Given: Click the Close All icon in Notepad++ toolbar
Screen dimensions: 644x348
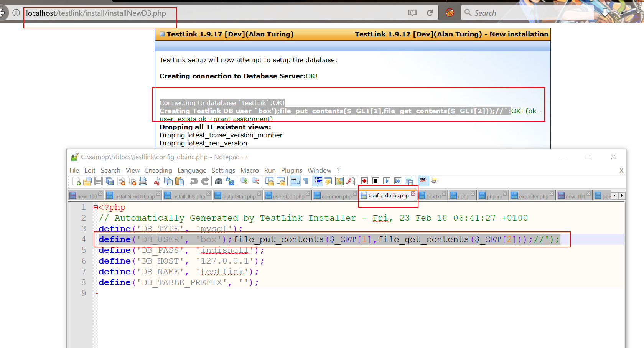Looking at the screenshot, I should 132,181.
